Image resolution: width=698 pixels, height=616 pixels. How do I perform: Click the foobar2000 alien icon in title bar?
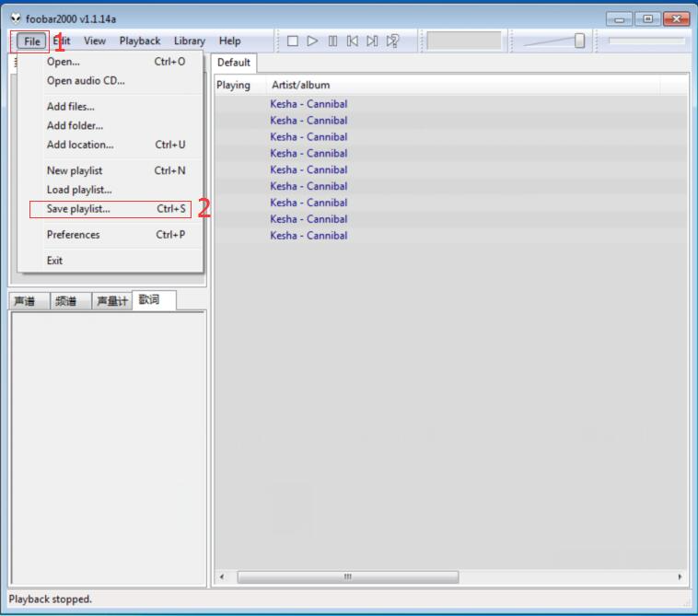pyautogui.click(x=16, y=18)
